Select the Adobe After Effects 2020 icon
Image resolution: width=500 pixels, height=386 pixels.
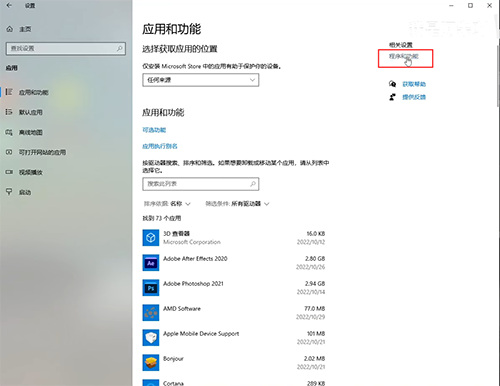(x=151, y=263)
